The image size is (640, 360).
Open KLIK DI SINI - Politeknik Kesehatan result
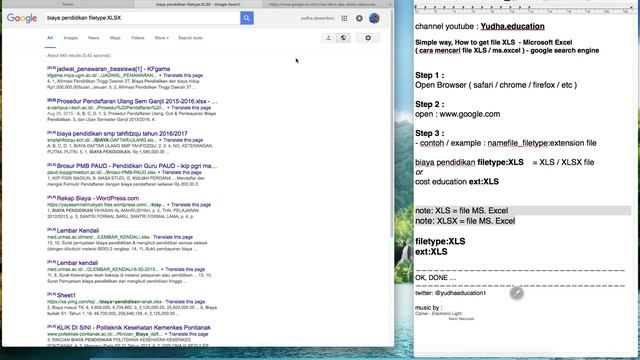pos(133,327)
